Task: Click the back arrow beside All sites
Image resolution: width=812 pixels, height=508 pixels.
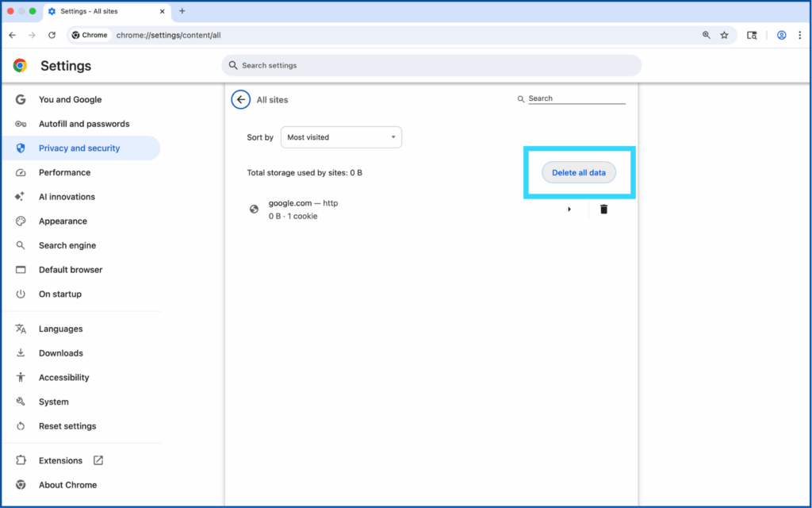Action: coord(241,100)
